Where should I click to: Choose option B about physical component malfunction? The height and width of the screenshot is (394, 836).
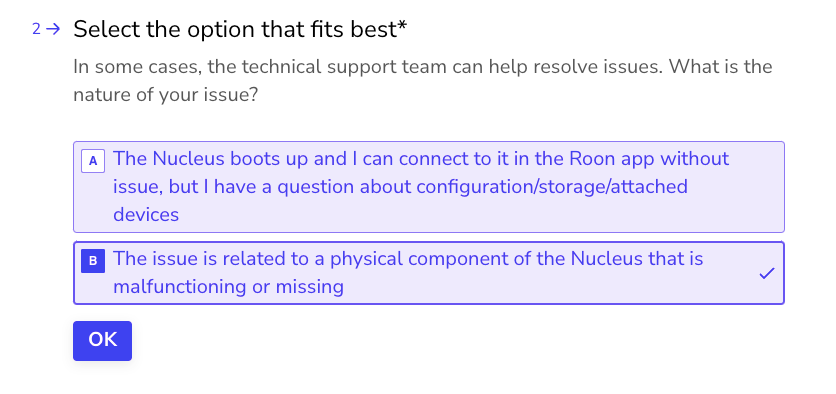click(429, 273)
